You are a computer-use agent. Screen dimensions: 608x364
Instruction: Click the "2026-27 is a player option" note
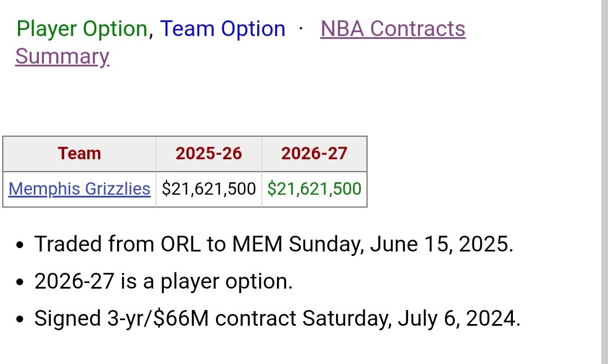coord(163,281)
